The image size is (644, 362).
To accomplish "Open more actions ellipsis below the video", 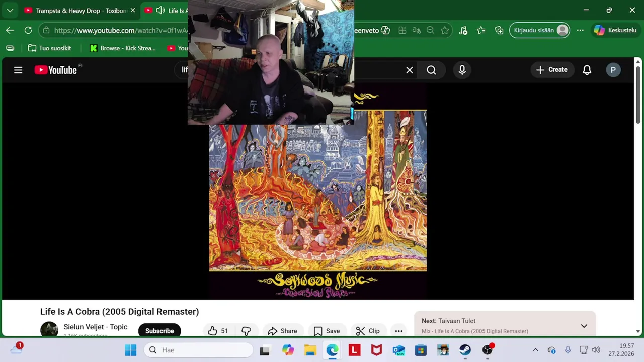I will pos(398,331).
